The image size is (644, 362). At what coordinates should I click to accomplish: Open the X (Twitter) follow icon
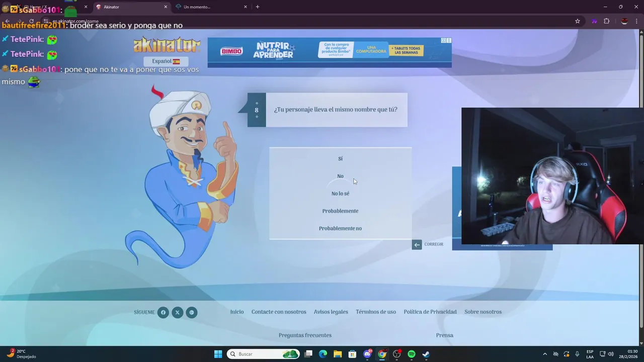pos(177,312)
